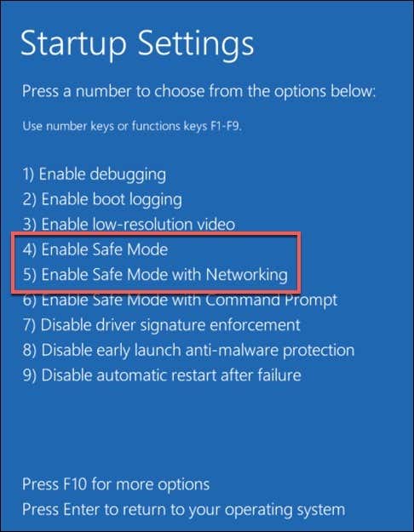Click the 'Use number keys or functions keys' hint
Viewport: 414px width, 532px height.
pos(132,126)
